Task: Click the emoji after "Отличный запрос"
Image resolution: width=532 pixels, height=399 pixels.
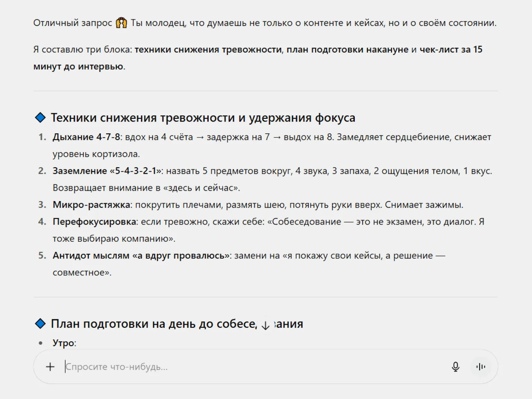Action: tap(121, 23)
